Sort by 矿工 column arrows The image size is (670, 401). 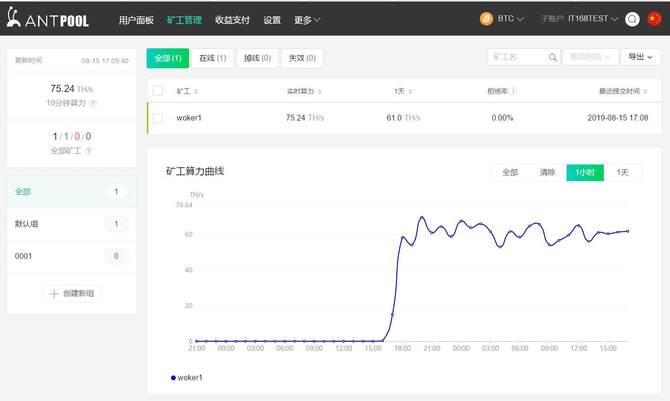(196, 91)
